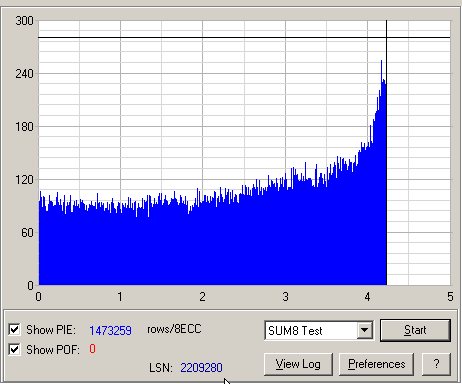Click the 5 label on the X axis
The height and width of the screenshot is (384, 462).
(450, 297)
